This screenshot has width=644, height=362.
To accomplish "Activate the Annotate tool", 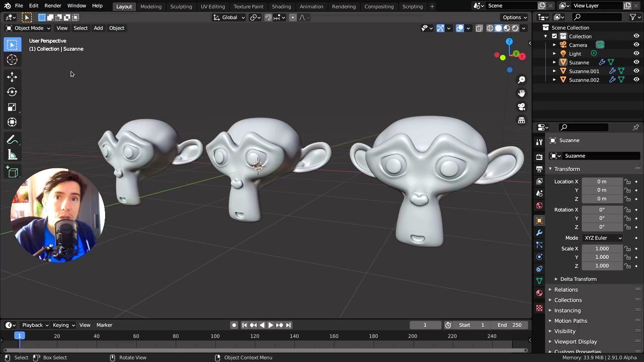I will 12,140.
